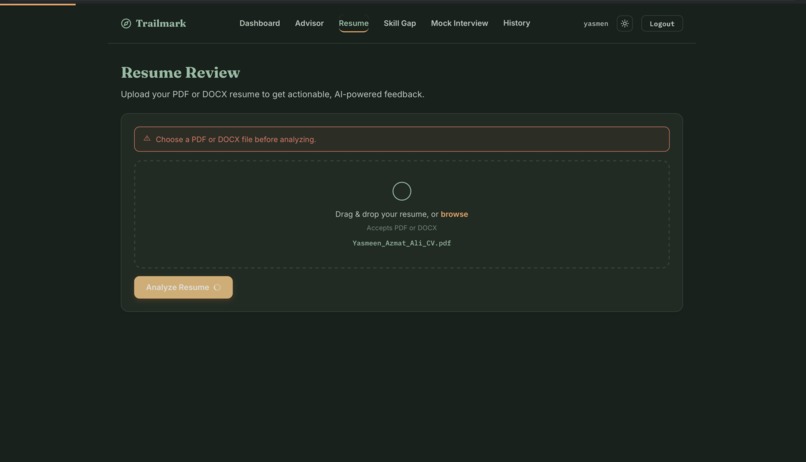Switch to the Skill Gap tab

coord(399,23)
